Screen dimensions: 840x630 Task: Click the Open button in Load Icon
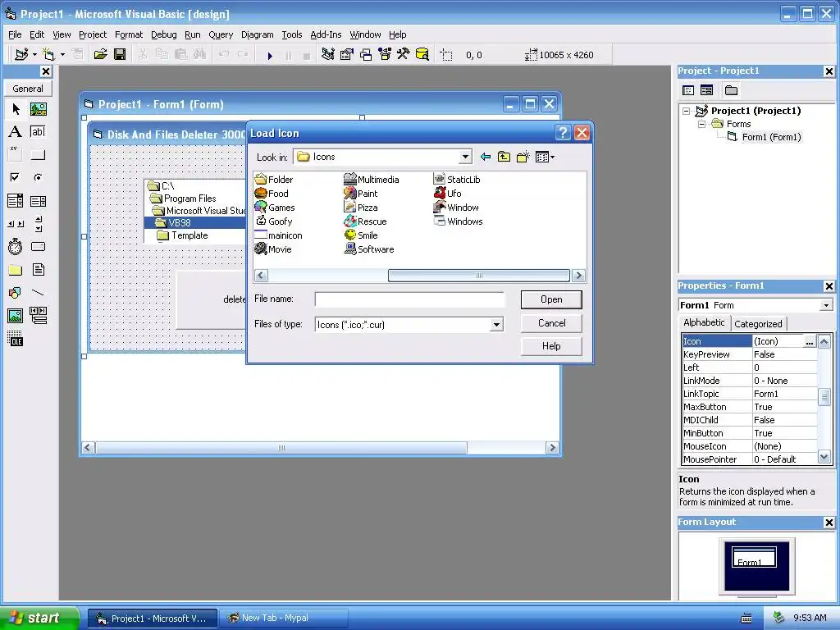pos(551,299)
